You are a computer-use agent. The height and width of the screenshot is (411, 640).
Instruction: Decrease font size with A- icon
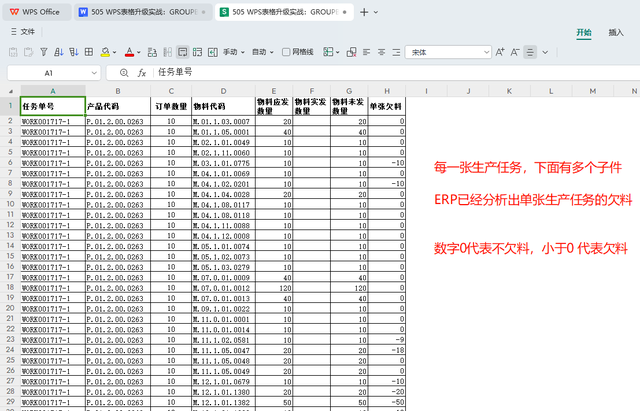tap(515, 52)
